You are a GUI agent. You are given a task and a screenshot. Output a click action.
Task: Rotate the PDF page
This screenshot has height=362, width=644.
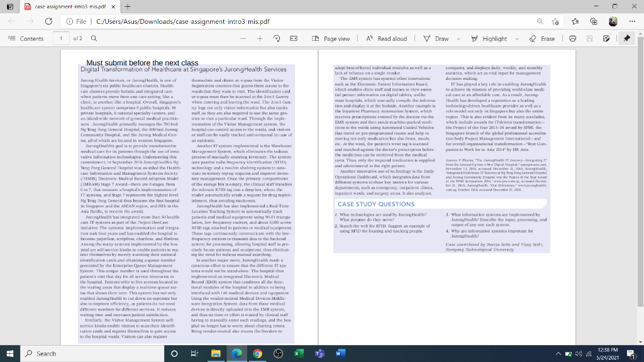tap(277, 38)
